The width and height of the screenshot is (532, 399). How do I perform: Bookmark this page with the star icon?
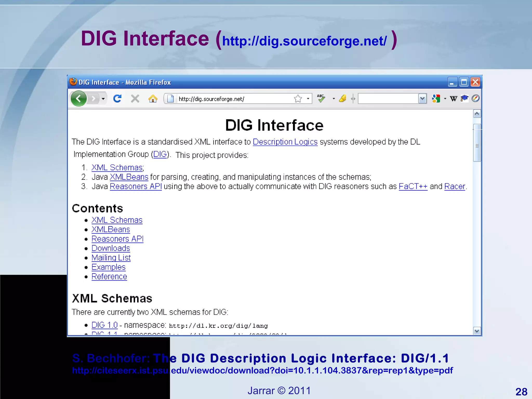click(x=298, y=99)
